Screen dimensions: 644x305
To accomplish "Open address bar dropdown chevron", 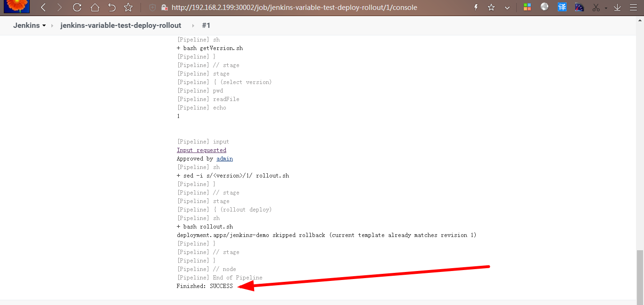I will click(x=507, y=8).
